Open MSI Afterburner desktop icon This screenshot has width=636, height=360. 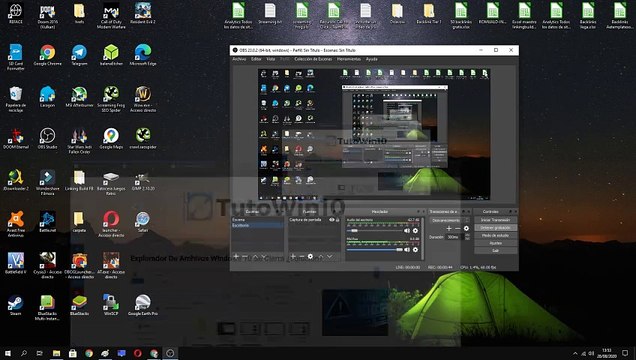pos(79,96)
